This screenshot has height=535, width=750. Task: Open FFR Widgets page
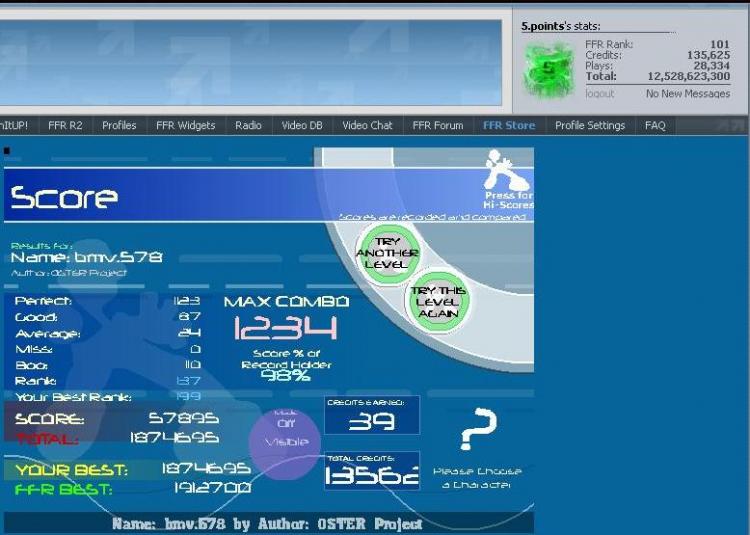186,126
